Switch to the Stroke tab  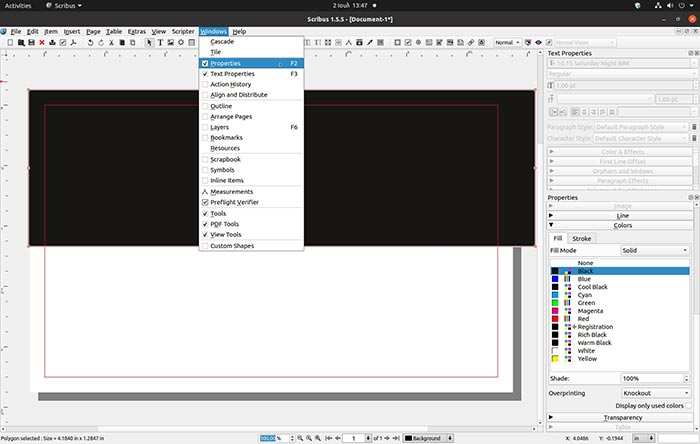pyautogui.click(x=581, y=239)
